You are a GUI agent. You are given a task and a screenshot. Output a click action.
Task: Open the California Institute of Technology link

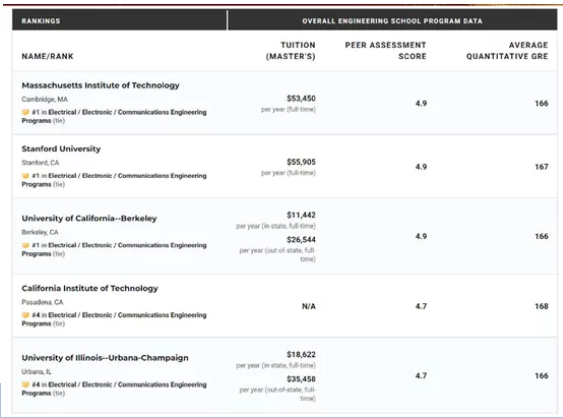[90, 288]
